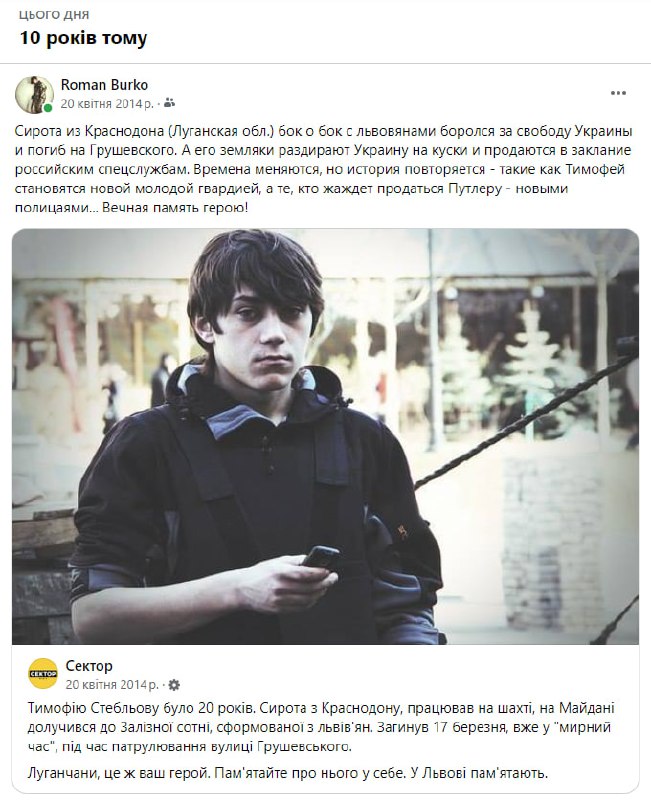Click the '20 квітня 2014 р.' date under Roman Burko
The width and height of the screenshot is (651, 800).
(107, 104)
